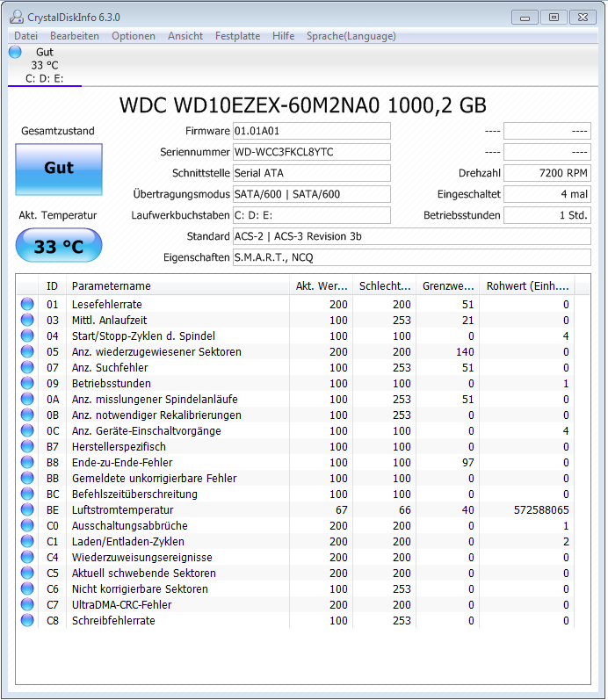Click the blue status orb in disk tab
The height and width of the screenshot is (700, 608).
point(15,52)
